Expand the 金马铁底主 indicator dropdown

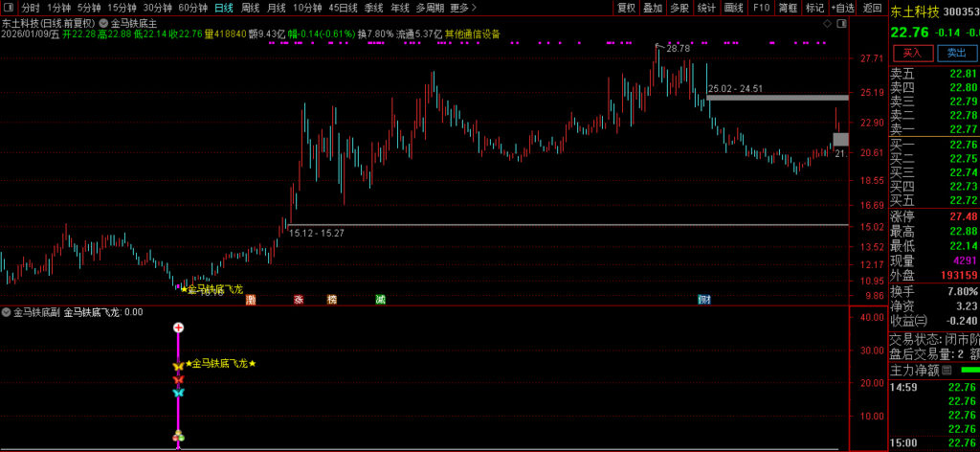[104, 22]
